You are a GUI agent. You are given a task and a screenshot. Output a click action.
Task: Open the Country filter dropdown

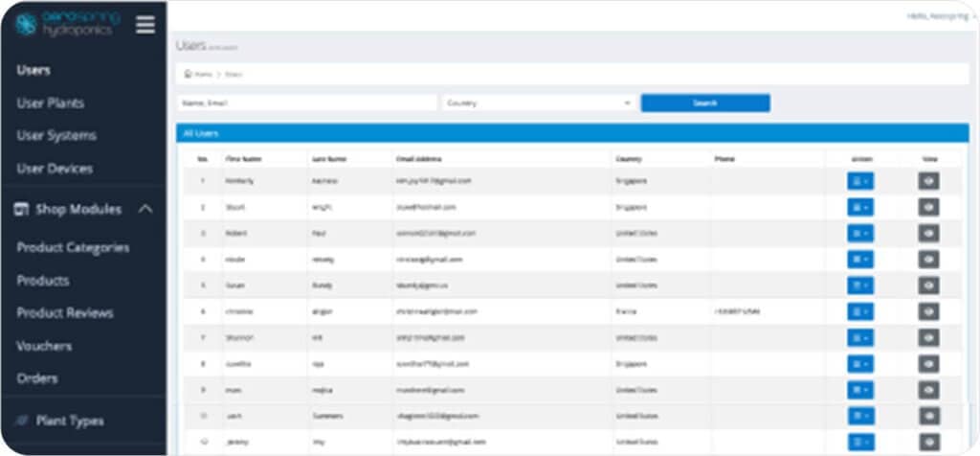tap(539, 103)
